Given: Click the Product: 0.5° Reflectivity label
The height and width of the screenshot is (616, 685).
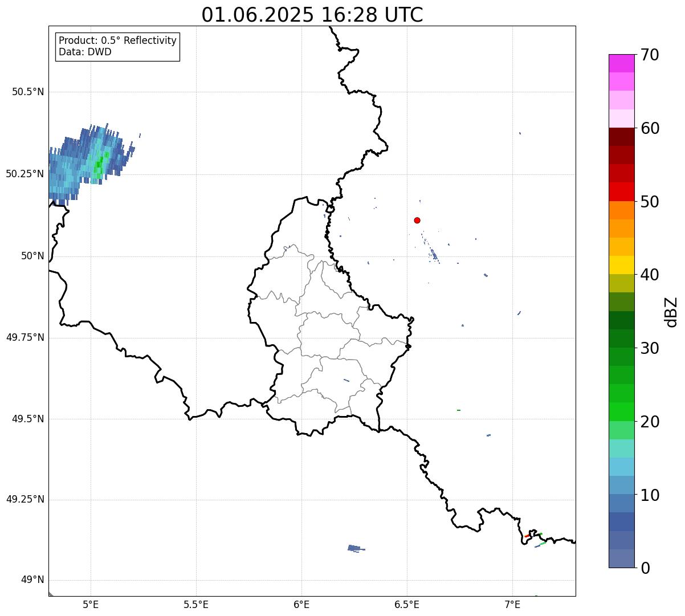Looking at the screenshot, I should click(x=118, y=40).
